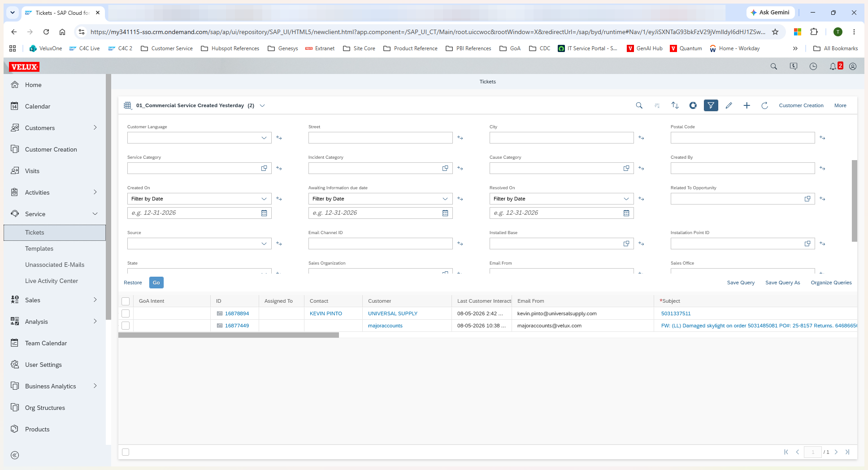
Task: Toggle the filter funnel icon
Action: pyautogui.click(x=711, y=105)
